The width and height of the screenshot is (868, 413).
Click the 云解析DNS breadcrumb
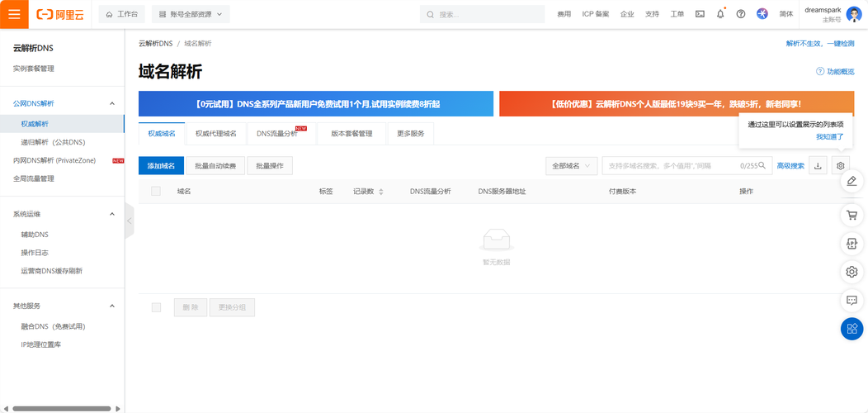pos(156,43)
